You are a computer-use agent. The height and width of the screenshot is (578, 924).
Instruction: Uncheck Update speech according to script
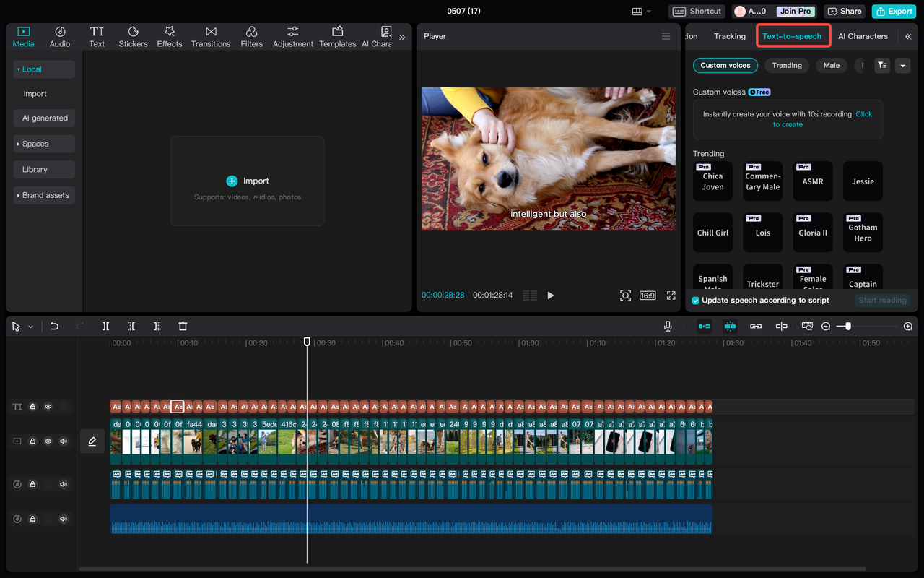(696, 301)
